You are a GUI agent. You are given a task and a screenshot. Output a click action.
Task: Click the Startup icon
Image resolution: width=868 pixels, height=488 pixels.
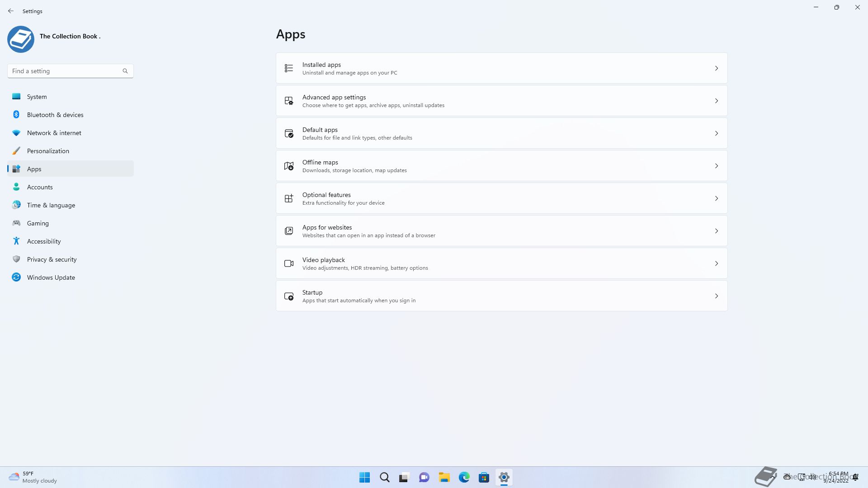(289, 296)
